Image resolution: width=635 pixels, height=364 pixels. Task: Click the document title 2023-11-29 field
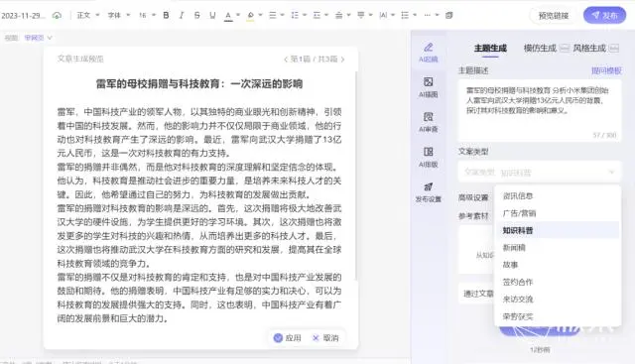point(23,16)
